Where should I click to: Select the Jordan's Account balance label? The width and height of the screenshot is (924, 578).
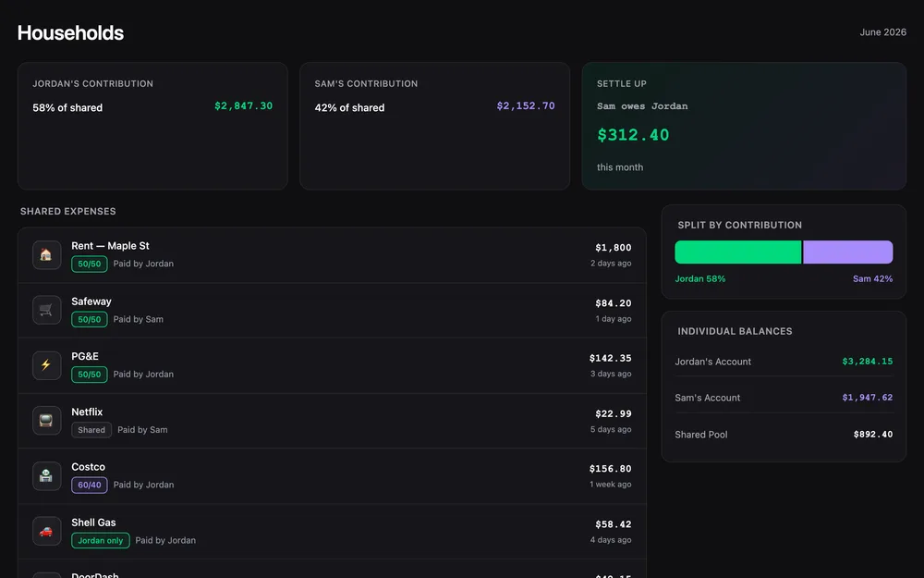pos(713,362)
